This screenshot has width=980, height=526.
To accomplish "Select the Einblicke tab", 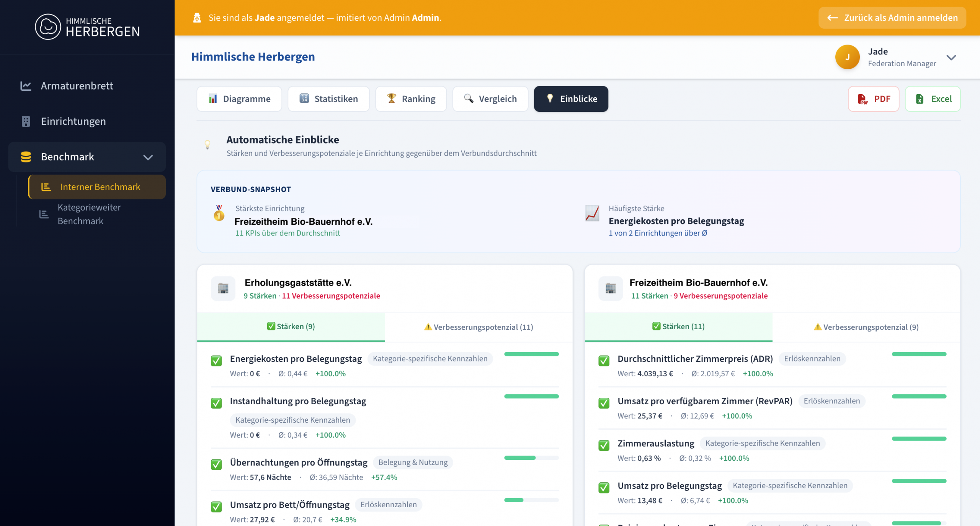I will tap(571, 99).
